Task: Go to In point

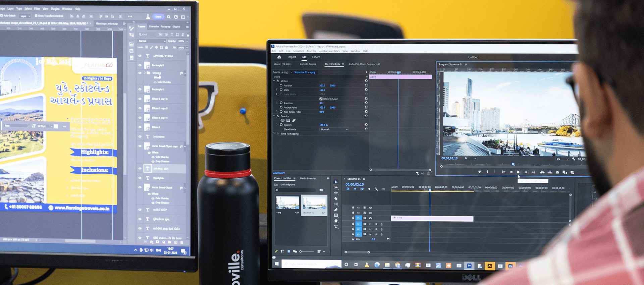Action: (503, 172)
